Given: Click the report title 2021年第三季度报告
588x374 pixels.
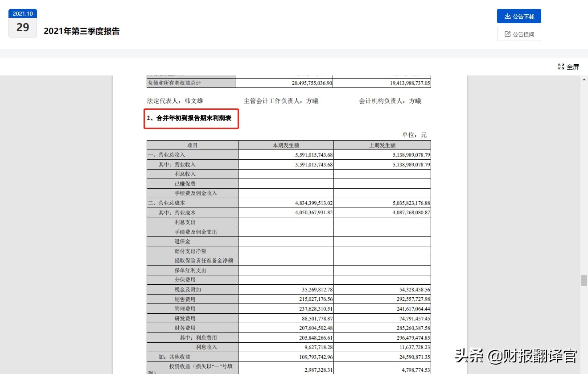Looking at the screenshot, I should [82, 32].
